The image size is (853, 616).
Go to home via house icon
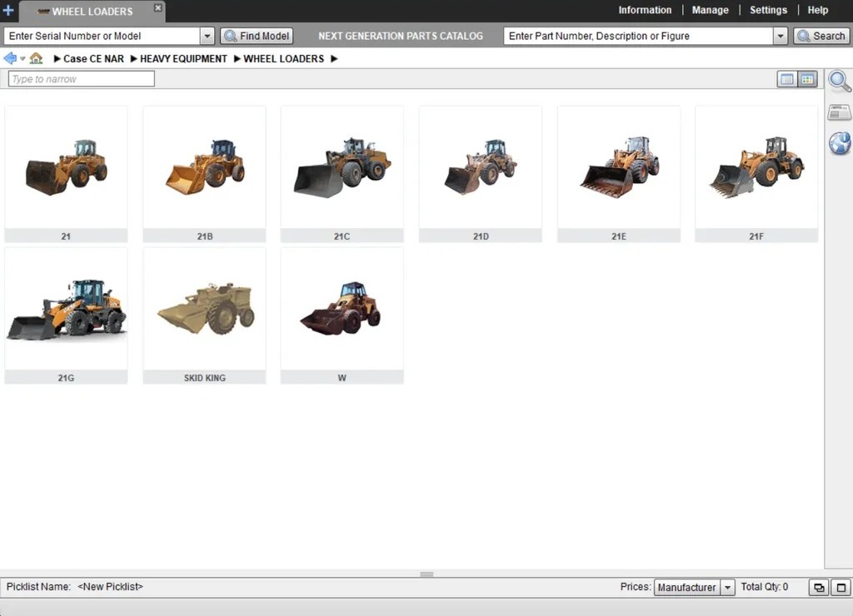36,58
